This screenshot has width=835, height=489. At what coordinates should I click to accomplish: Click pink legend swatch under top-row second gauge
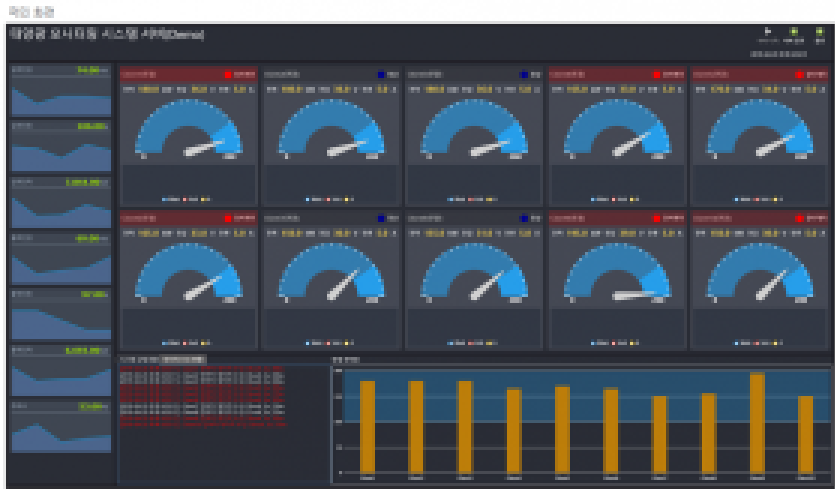tap(328, 200)
